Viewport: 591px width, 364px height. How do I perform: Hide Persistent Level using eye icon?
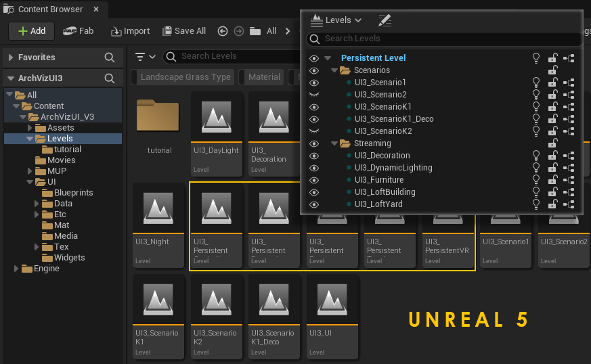coord(314,58)
